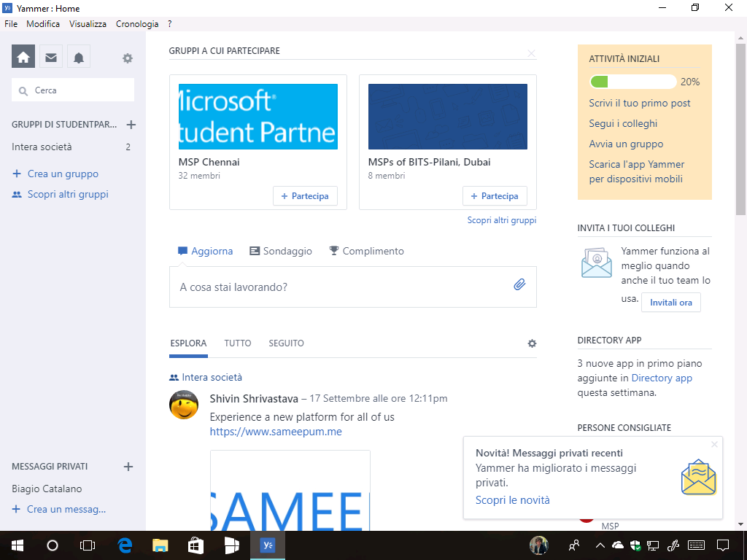The width and height of the screenshot is (747, 560).
Task: Select the Sondaggio post type
Action: [x=281, y=251]
